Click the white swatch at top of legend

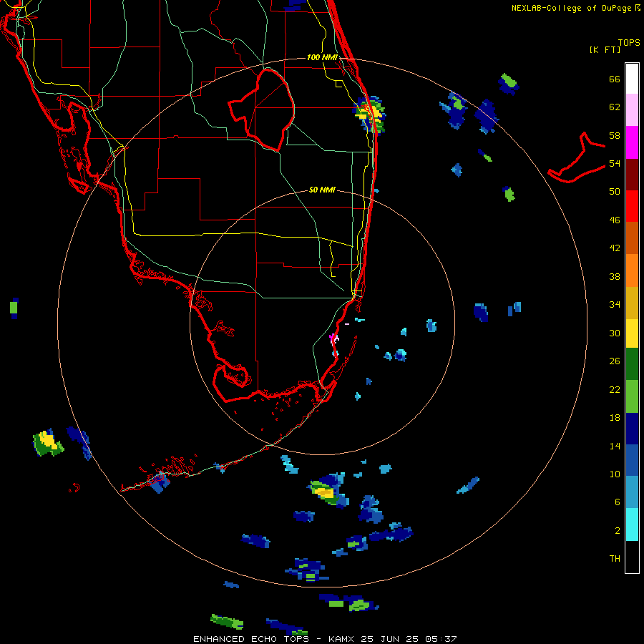[x=632, y=79]
